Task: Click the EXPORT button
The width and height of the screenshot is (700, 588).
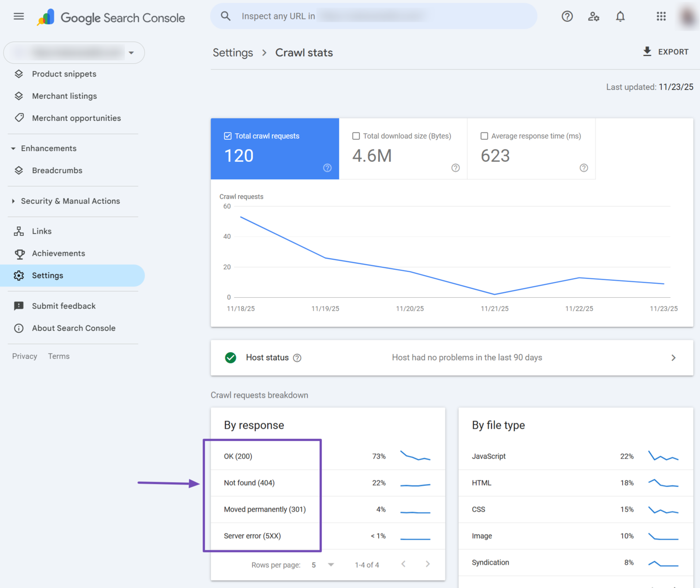Action: (x=666, y=51)
